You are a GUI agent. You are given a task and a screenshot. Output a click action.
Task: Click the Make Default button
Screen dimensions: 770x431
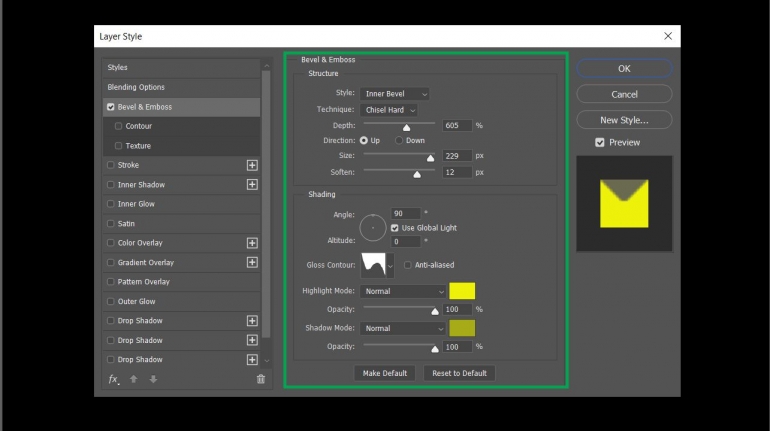click(385, 373)
